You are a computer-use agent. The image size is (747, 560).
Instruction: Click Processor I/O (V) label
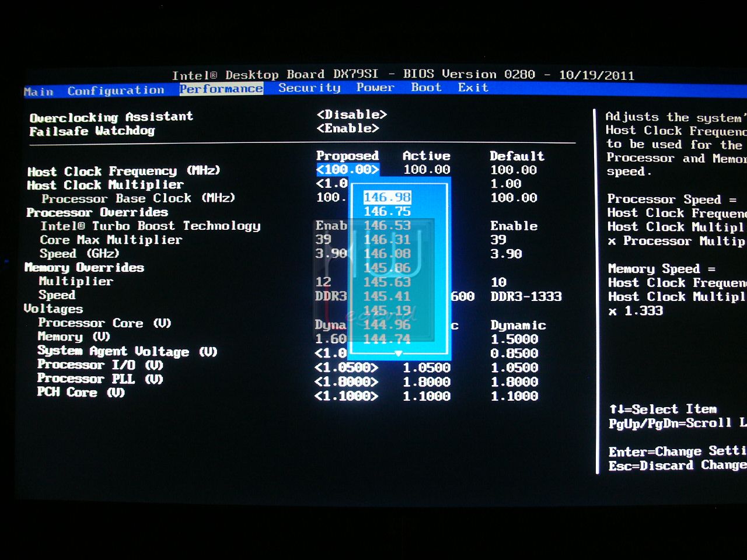(100, 365)
